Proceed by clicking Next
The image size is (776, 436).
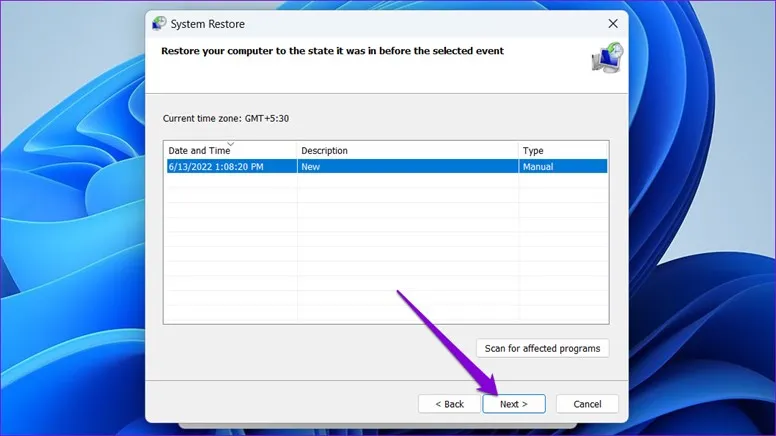pyautogui.click(x=513, y=404)
